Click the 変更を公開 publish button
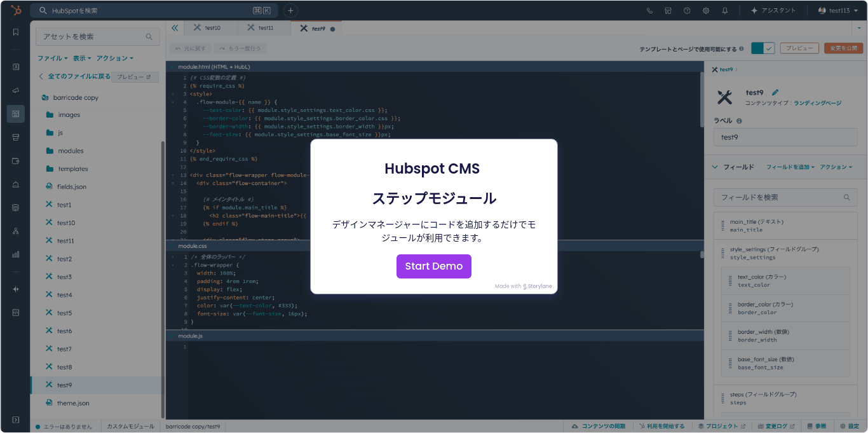The image size is (868, 433). [x=843, y=48]
